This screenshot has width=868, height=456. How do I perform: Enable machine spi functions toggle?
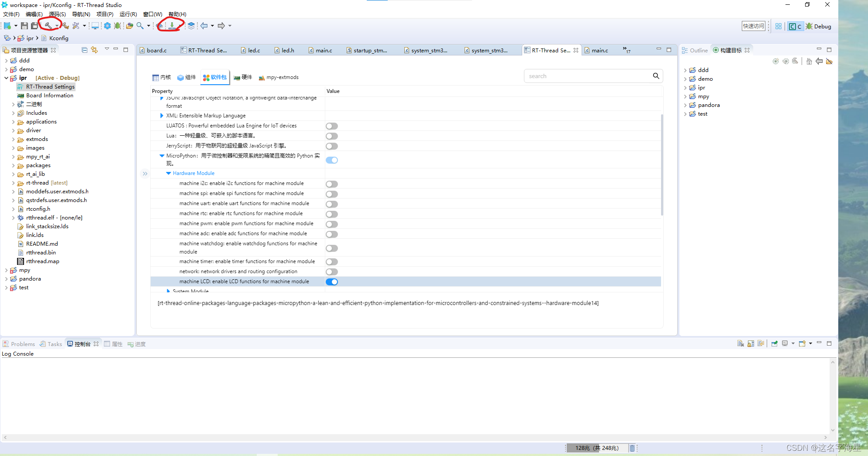(332, 194)
